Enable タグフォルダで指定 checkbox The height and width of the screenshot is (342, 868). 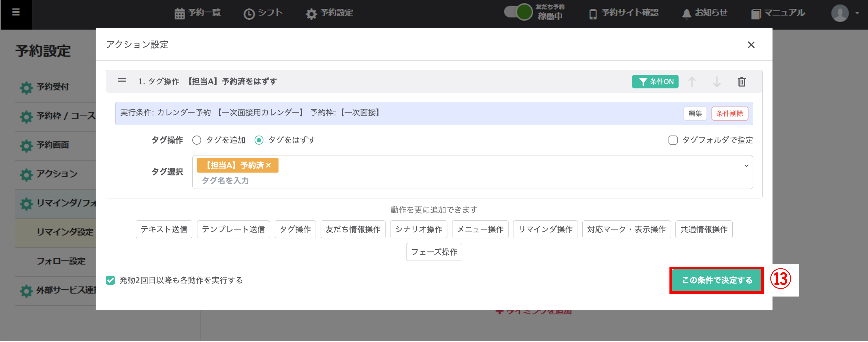[672, 140]
